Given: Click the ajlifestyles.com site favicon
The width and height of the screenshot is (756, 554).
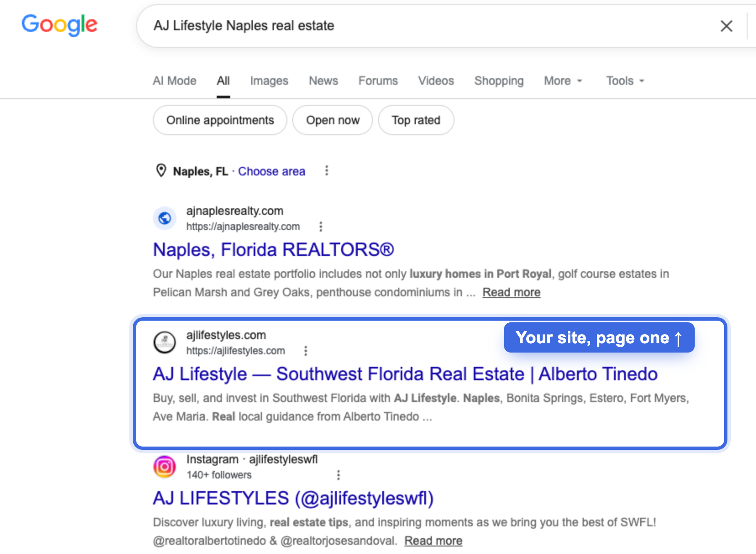Looking at the screenshot, I should (x=165, y=342).
